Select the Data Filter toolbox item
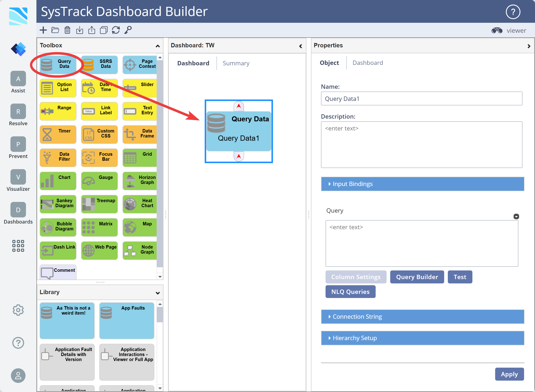Screen dimensions: 535x392 pos(58,158)
